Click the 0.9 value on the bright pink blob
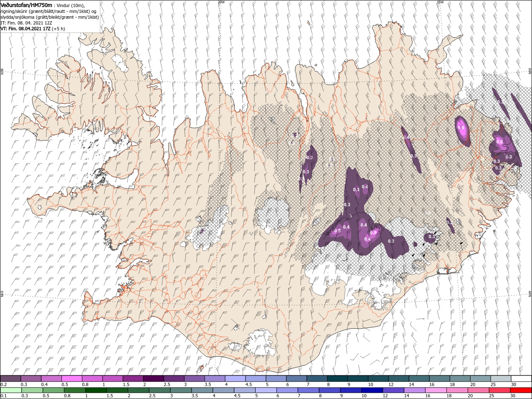This screenshot has height=399, width=532. coord(461,128)
